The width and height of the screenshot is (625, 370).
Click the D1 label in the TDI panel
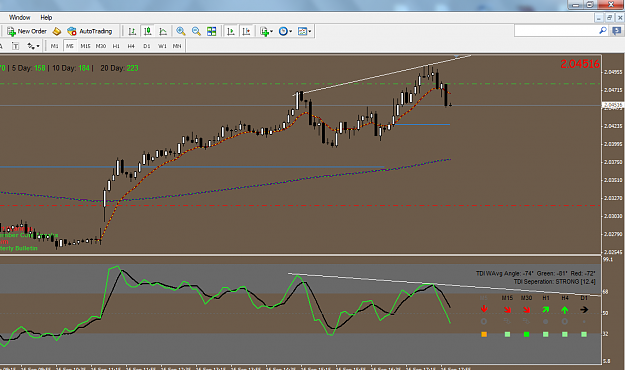tap(584, 298)
